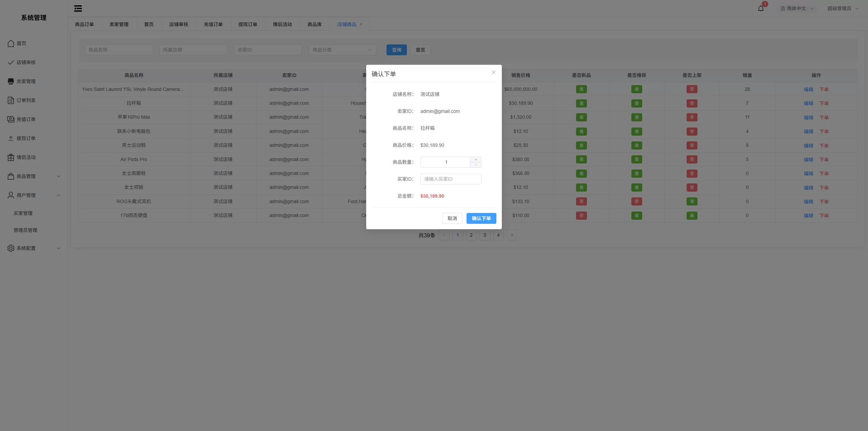Click the sidebar collapse hamburger icon
Image resolution: width=868 pixels, height=431 pixels.
[78, 8]
